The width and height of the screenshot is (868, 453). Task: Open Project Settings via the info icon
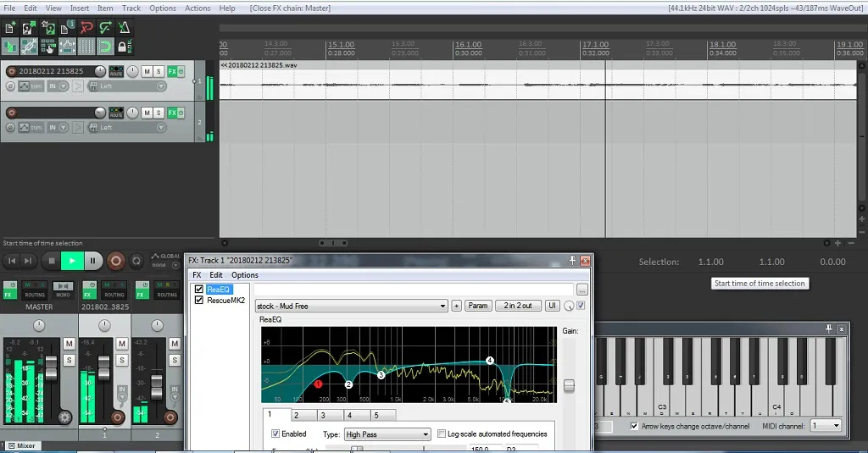(x=67, y=28)
